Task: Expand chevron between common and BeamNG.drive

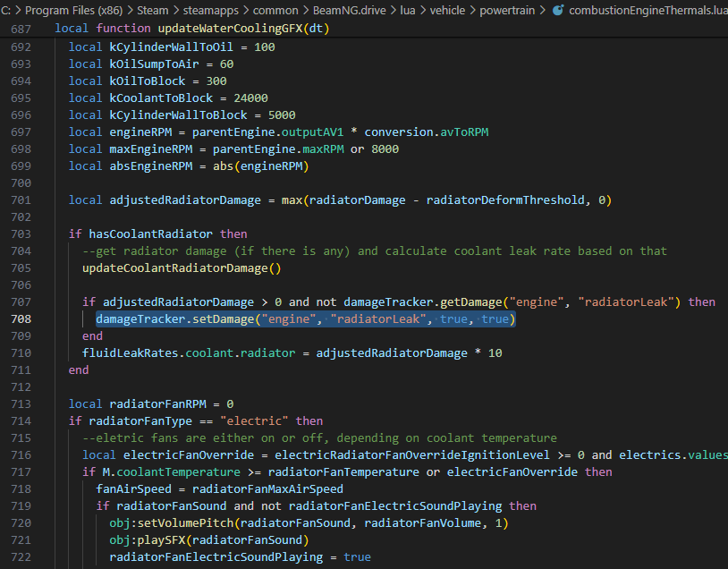Action: pyautogui.click(x=306, y=10)
